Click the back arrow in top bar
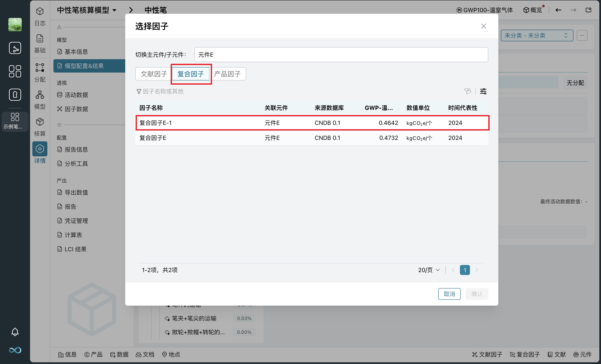Screen dimensions: 601x364 tap(558, 10)
